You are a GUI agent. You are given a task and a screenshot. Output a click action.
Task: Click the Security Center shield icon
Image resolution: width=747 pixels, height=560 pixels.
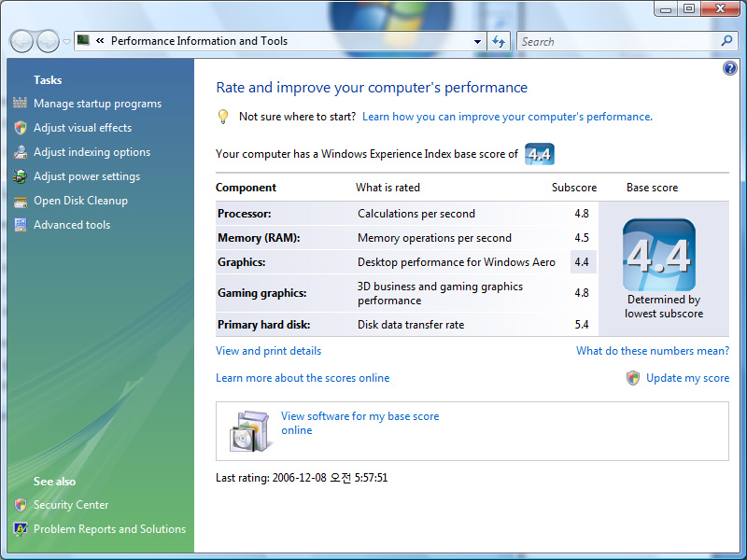20,505
